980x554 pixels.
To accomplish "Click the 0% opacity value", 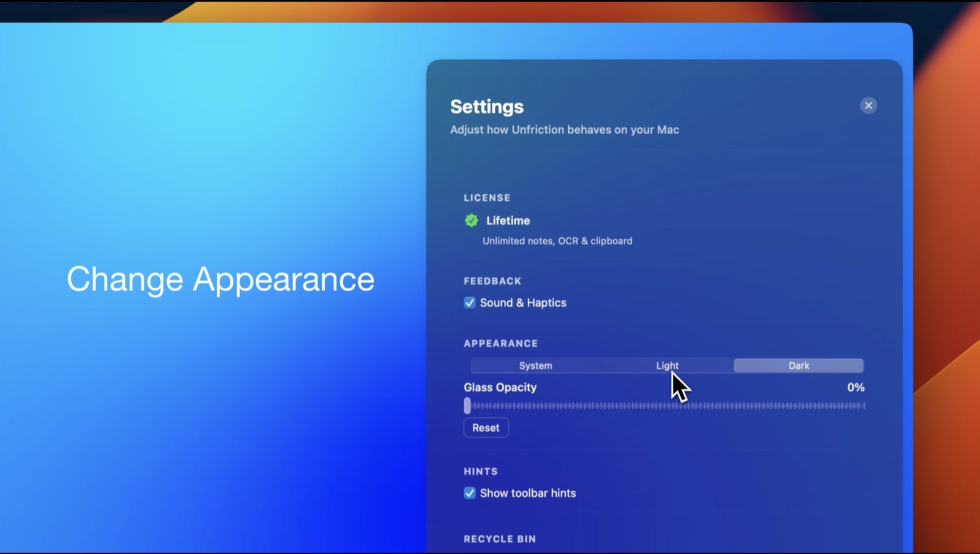I will tap(856, 387).
